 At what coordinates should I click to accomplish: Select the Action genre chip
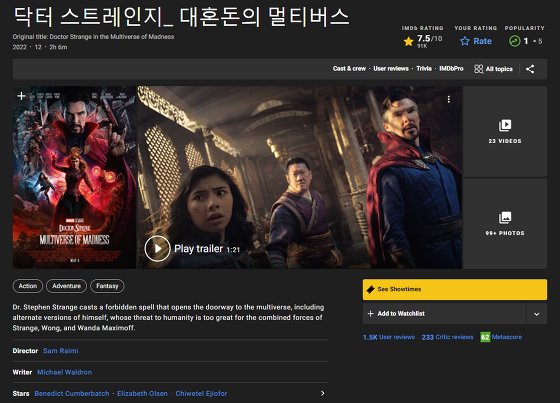pyautogui.click(x=28, y=286)
